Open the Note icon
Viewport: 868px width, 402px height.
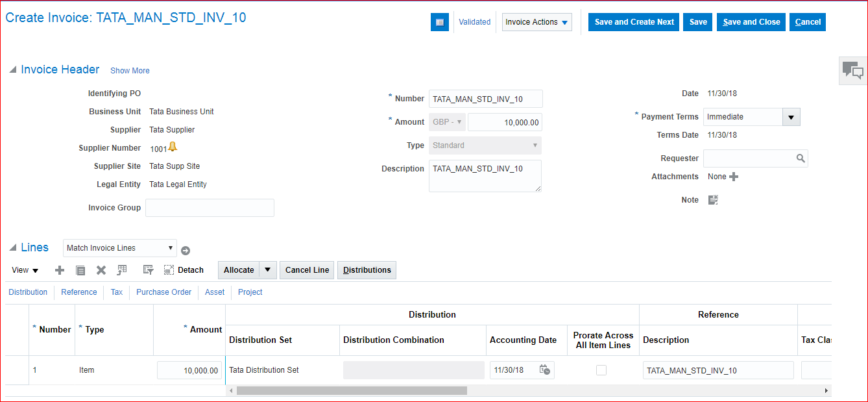click(x=713, y=200)
